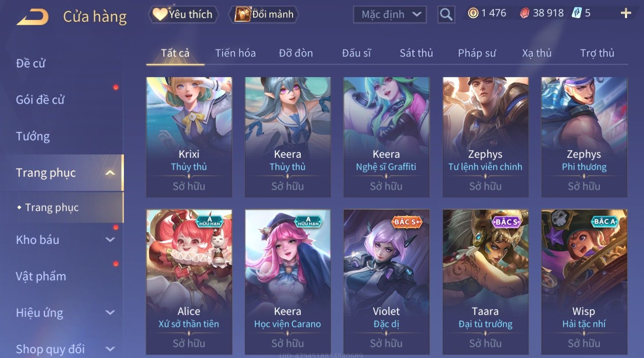The image size is (644, 358).
Task: Open the search magnifier icon
Action: [x=446, y=15]
